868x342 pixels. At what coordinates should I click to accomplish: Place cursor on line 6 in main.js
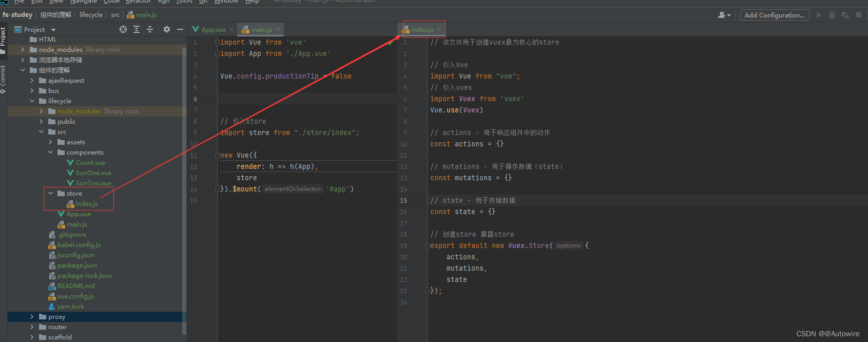(308, 99)
